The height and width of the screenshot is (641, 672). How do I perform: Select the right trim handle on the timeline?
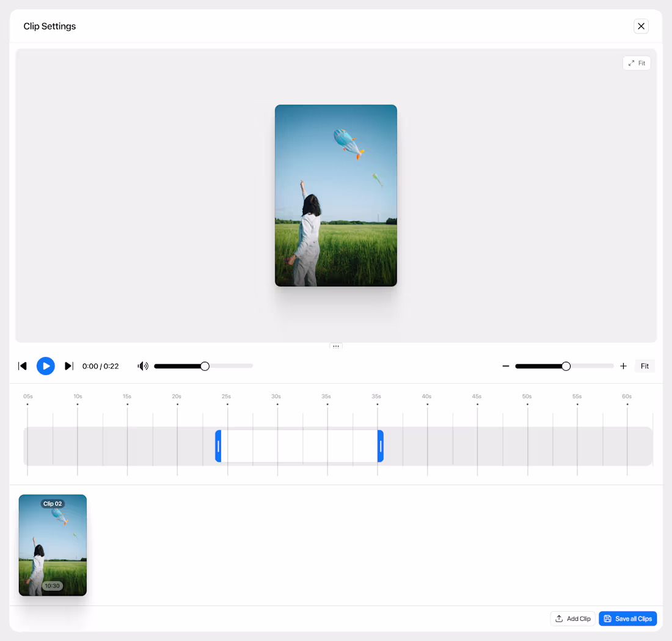tap(380, 446)
